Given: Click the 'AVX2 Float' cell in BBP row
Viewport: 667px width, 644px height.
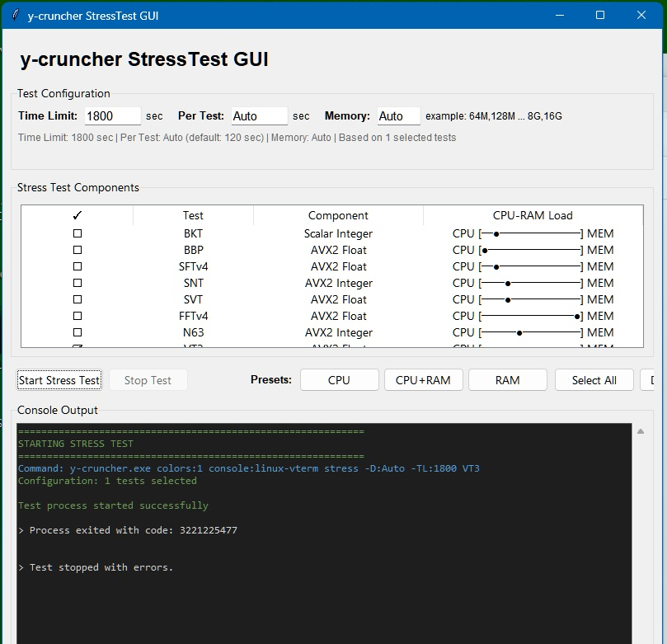Looking at the screenshot, I should coord(338,250).
